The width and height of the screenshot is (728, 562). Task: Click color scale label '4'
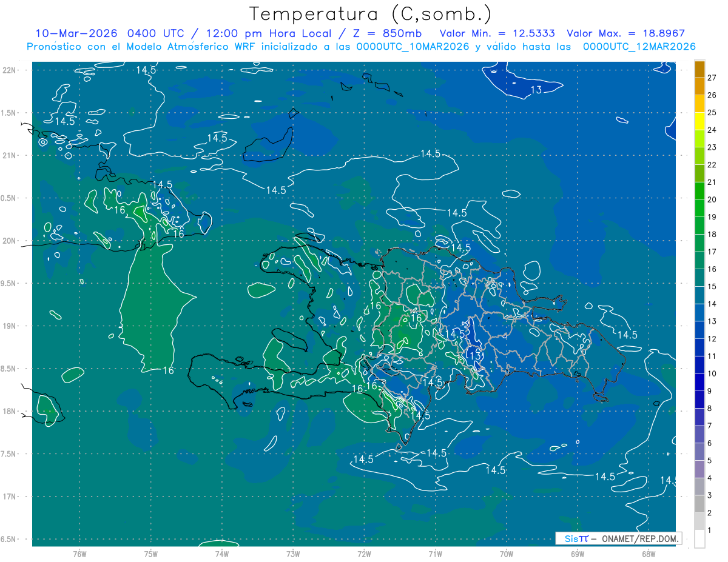(x=709, y=478)
